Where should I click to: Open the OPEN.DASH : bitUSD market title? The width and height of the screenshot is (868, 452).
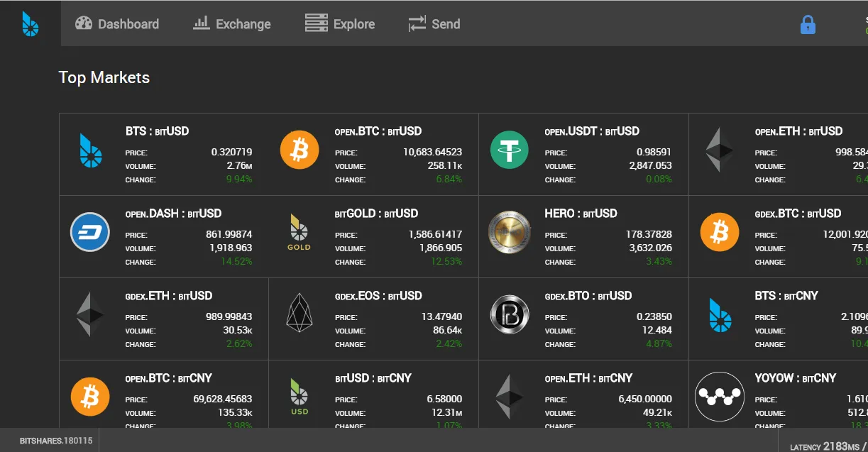[x=174, y=214]
